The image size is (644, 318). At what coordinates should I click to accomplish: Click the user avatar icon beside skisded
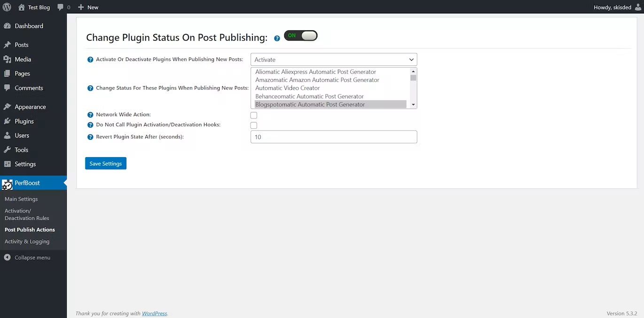(x=637, y=7)
